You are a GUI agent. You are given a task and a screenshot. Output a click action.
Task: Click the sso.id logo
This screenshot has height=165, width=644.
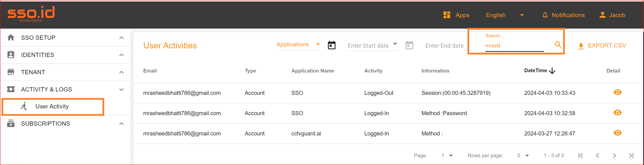coord(31,14)
